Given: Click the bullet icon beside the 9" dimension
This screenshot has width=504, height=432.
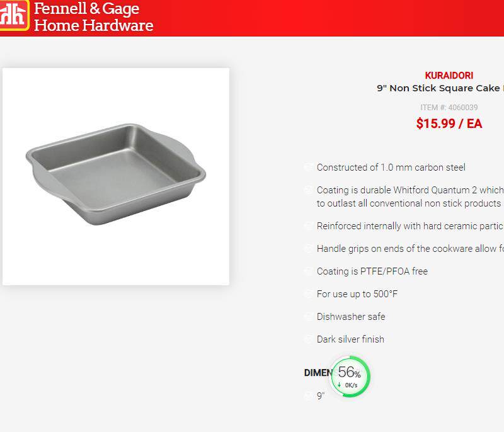Looking at the screenshot, I should coord(308,396).
